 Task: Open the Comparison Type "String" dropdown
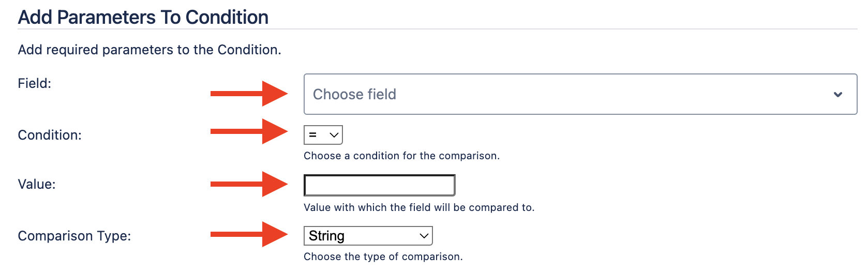(x=367, y=236)
